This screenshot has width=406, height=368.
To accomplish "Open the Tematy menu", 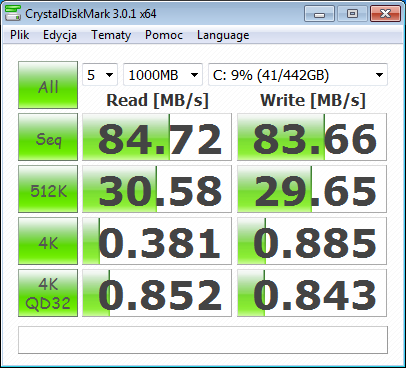I will pyautogui.click(x=111, y=35).
